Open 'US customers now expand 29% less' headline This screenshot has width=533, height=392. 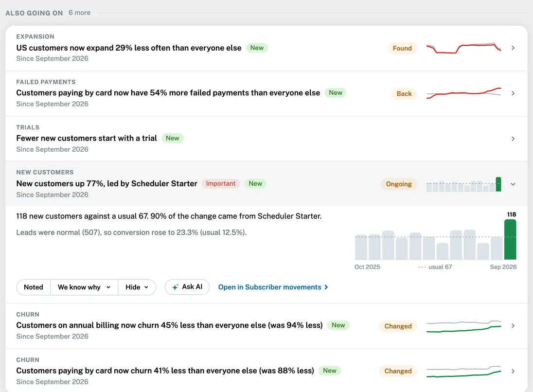[129, 48]
